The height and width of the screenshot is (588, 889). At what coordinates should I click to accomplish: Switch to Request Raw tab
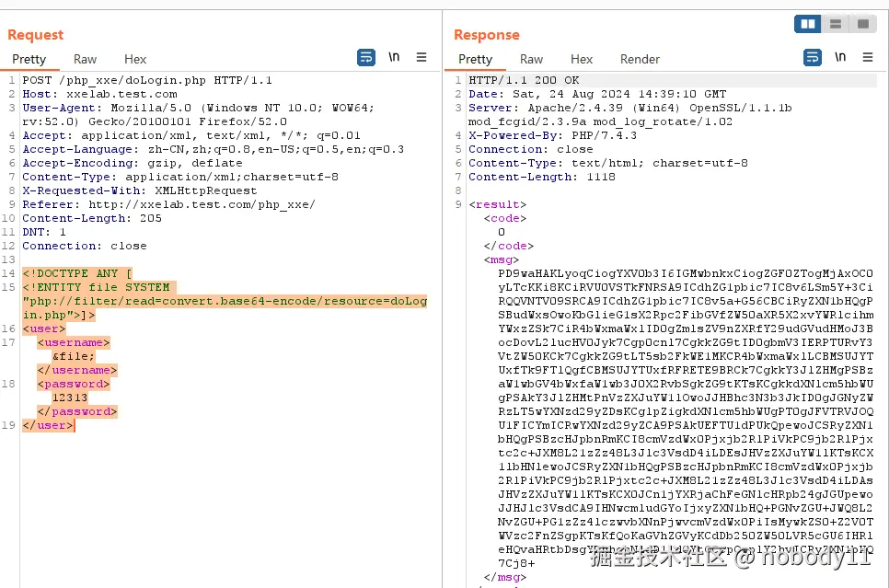point(85,59)
